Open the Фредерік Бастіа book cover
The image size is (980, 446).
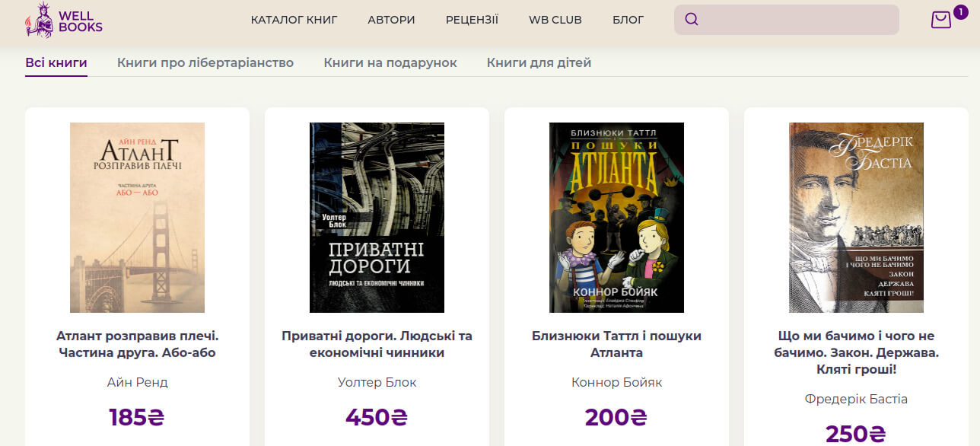click(856, 218)
